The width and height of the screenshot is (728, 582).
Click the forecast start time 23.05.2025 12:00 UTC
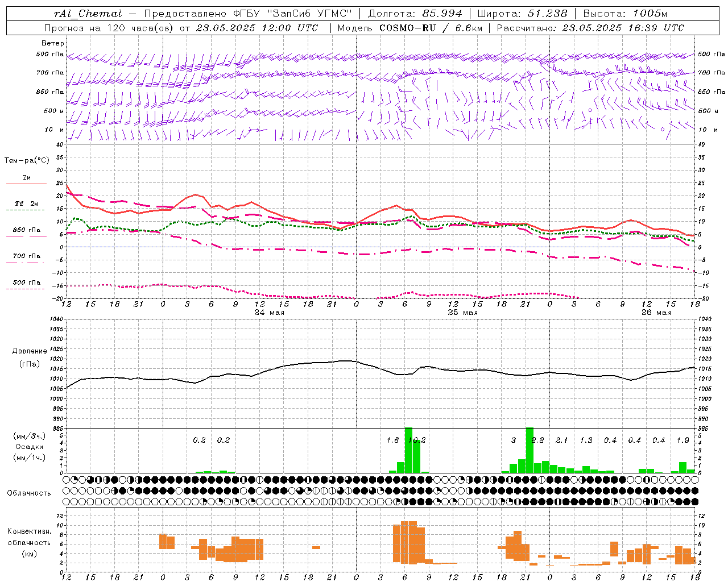pos(257,28)
